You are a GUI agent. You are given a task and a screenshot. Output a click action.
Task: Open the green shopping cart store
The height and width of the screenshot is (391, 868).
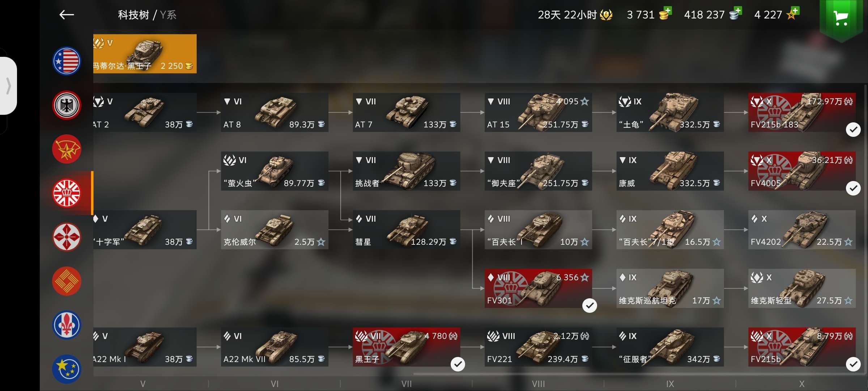[x=841, y=18]
